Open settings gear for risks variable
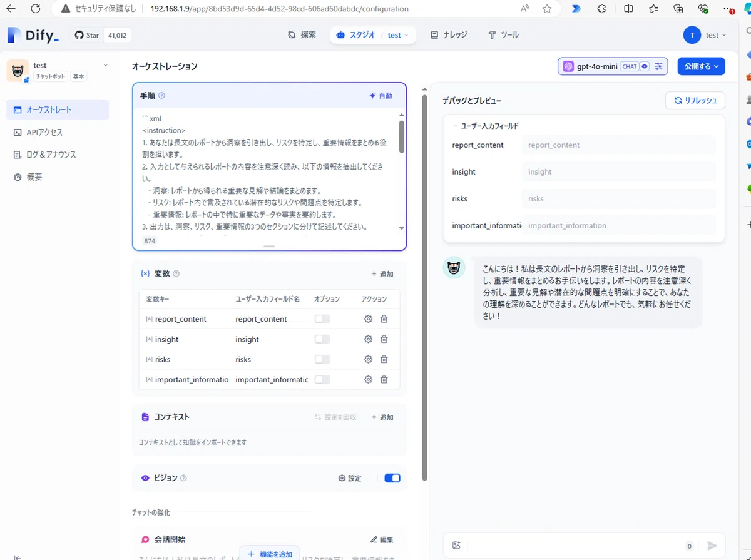Screen dimensions: 751x560 (368, 359)
